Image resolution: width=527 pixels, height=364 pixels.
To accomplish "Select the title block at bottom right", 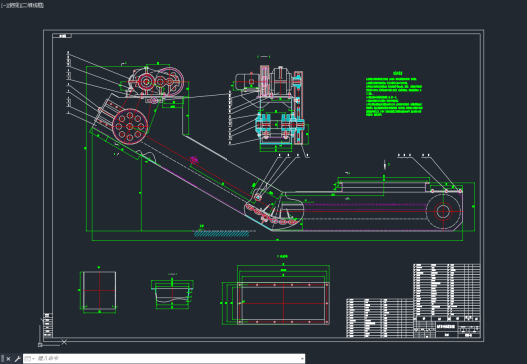I will pos(447,329).
